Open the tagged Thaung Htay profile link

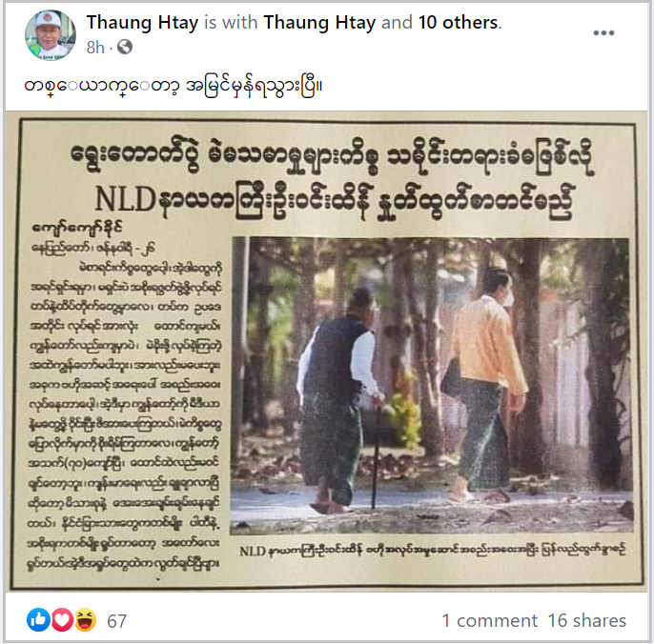click(319, 23)
